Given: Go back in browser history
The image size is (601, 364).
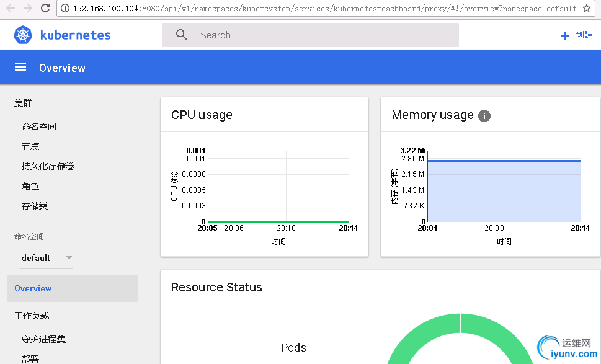Looking at the screenshot, I should point(10,9).
